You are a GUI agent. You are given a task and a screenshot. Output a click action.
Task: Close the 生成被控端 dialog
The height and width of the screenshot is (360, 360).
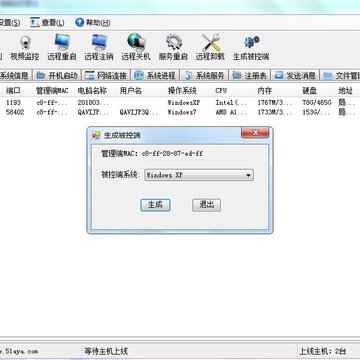click(255, 133)
